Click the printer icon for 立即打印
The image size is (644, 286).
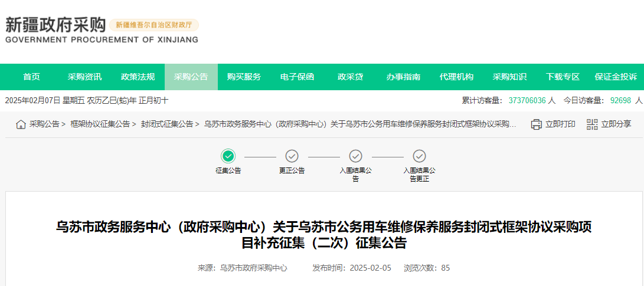tap(536, 124)
